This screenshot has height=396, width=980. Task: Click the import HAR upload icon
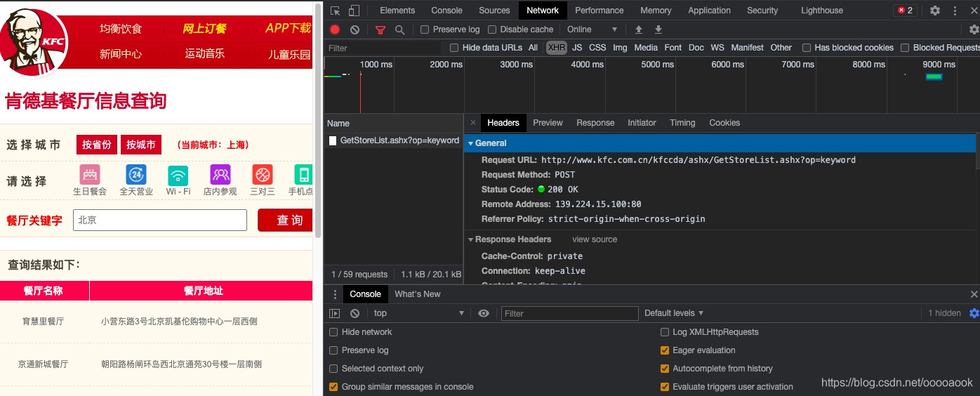[x=638, y=29]
